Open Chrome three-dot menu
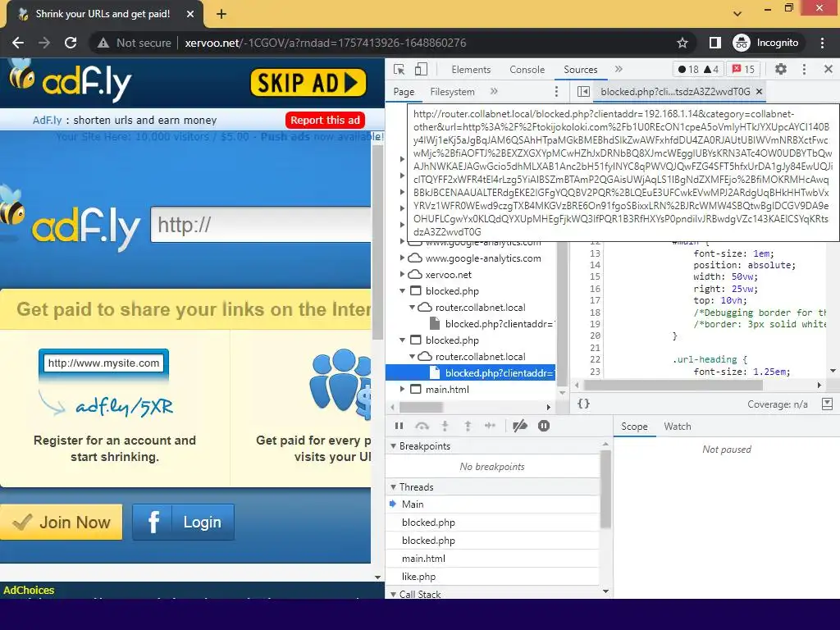The image size is (840, 630). [822, 43]
